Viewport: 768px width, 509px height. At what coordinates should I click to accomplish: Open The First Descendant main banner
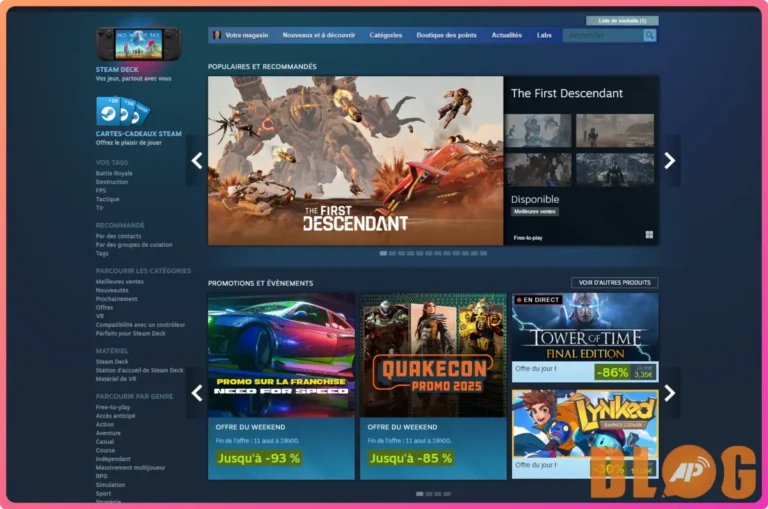[356, 161]
